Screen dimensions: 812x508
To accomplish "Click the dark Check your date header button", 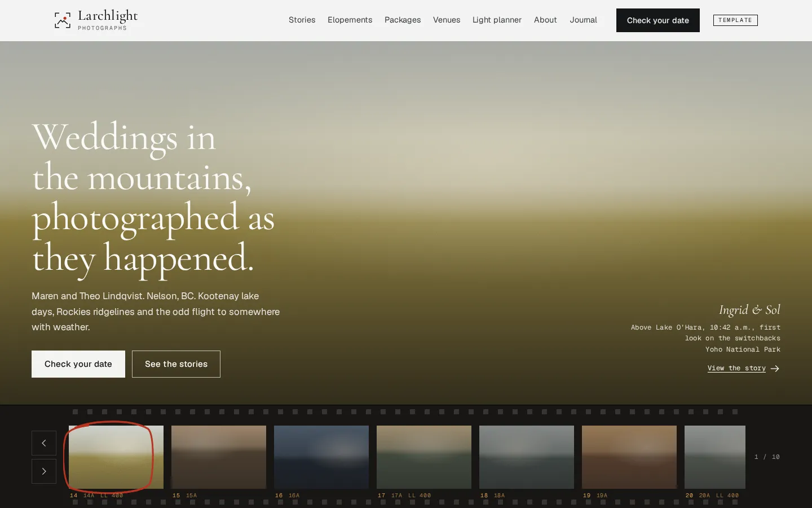I will click(658, 20).
